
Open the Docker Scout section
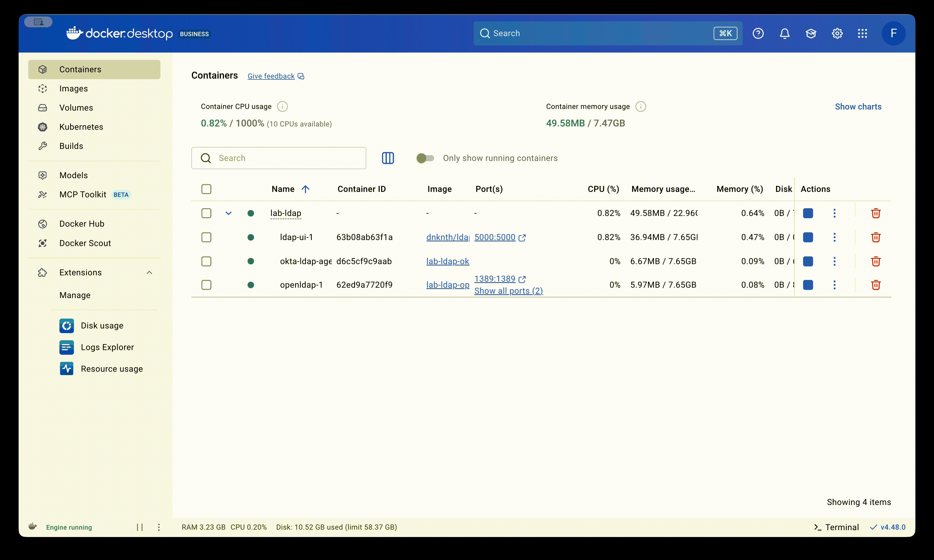click(85, 243)
